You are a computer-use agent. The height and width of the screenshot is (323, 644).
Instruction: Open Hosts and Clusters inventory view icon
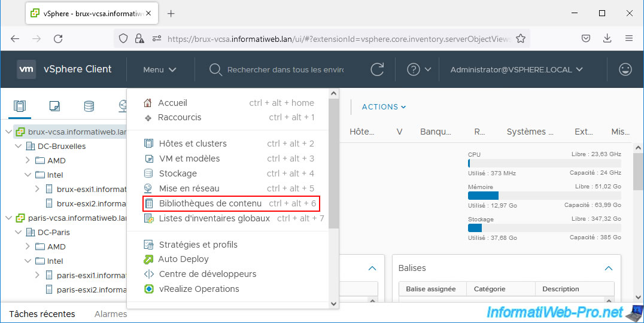(x=20, y=106)
